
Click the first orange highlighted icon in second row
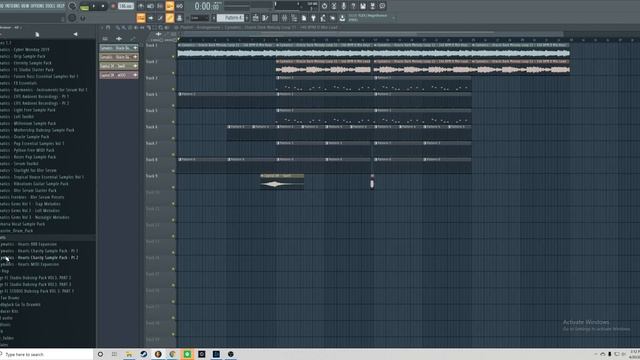pyautogui.click(x=141, y=18)
